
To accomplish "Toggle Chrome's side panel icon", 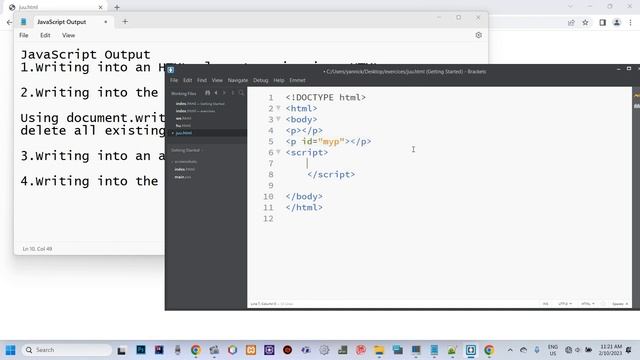I will coord(602,23).
